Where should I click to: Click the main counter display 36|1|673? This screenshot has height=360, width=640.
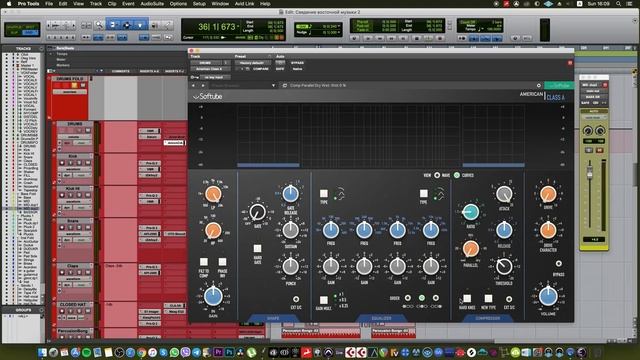[x=217, y=27]
